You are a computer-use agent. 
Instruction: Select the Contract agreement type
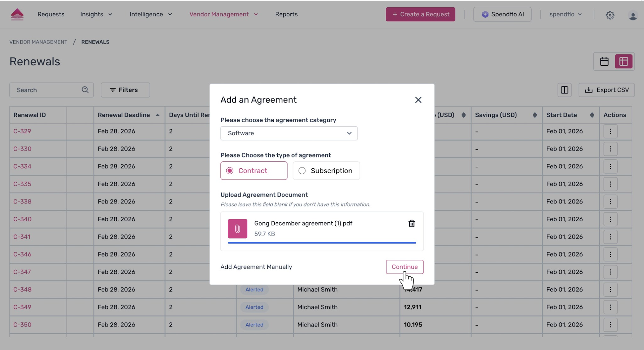click(254, 171)
